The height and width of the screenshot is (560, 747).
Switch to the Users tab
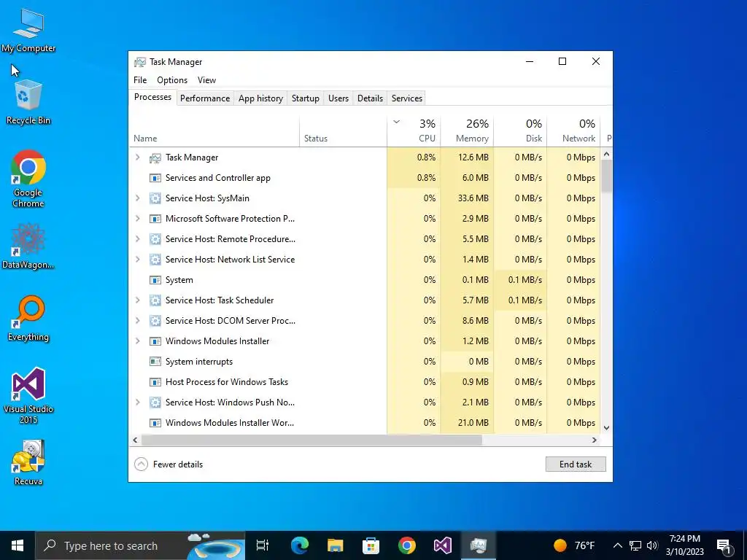pyautogui.click(x=338, y=98)
